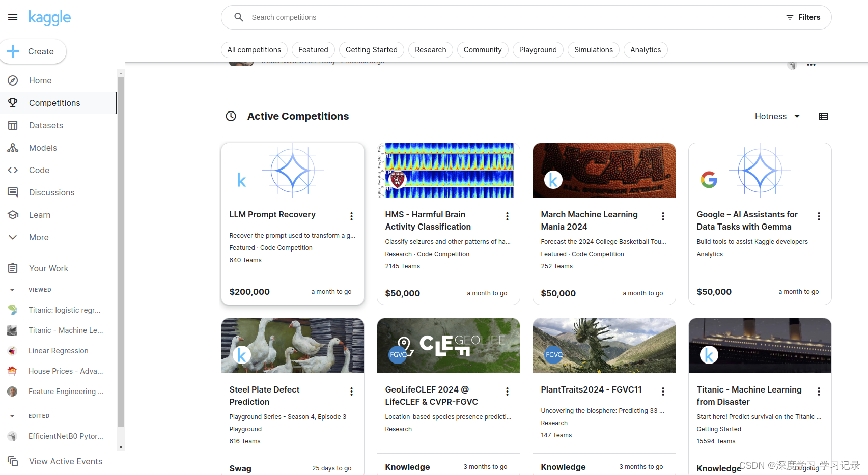
Task: Open Home via compass icon
Action: (x=13, y=80)
